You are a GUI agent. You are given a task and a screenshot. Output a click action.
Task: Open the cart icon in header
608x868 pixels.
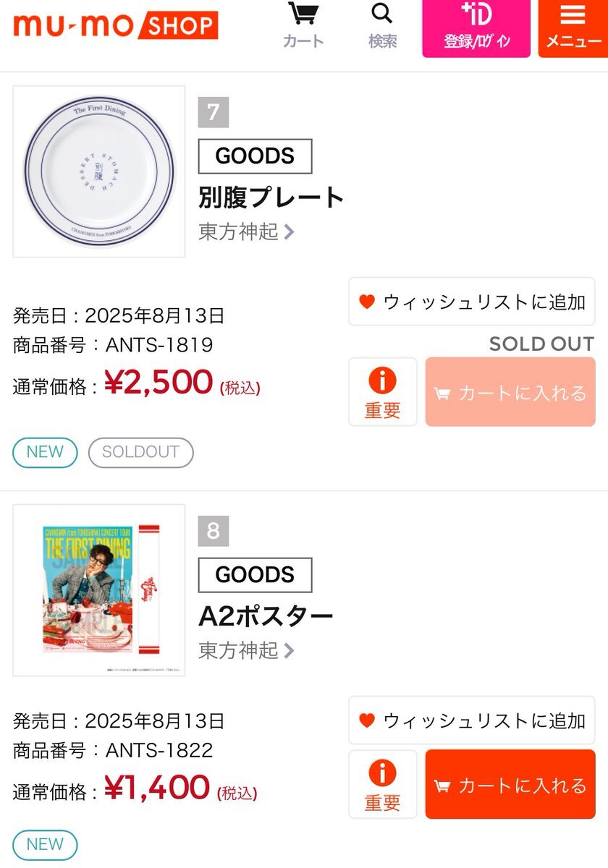tap(303, 26)
